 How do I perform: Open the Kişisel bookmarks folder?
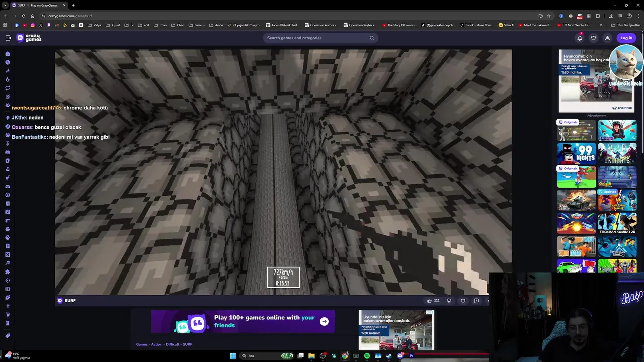[113, 25]
